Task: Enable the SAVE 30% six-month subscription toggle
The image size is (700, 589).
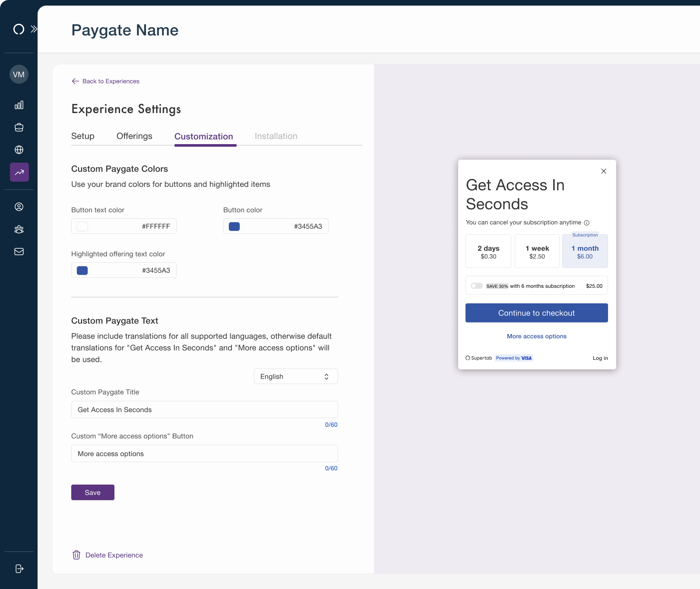Action: tap(477, 285)
